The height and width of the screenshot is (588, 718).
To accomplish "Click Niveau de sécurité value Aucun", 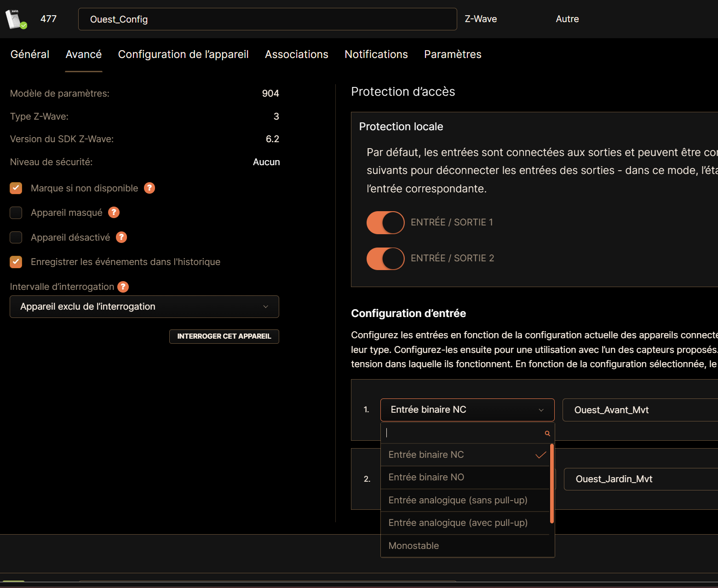I will (266, 162).
